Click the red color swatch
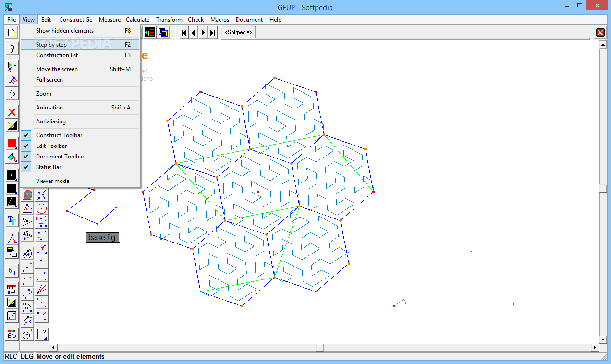Viewport: 611px width, 364px height. coord(12,144)
